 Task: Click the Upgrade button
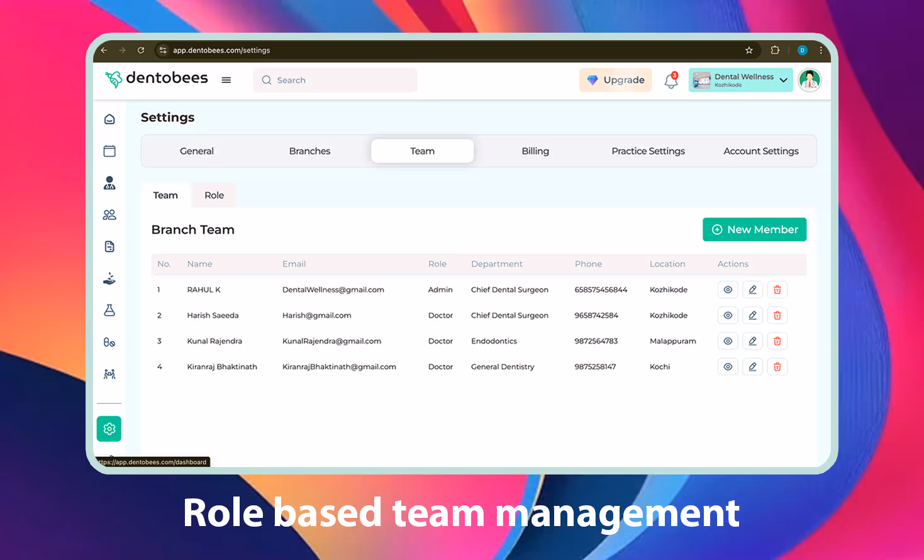(615, 80)
